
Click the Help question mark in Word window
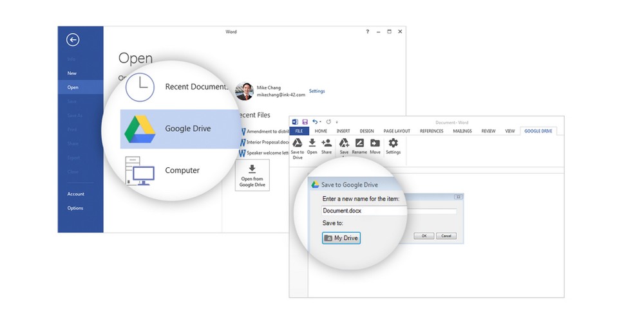coord(368,32)
